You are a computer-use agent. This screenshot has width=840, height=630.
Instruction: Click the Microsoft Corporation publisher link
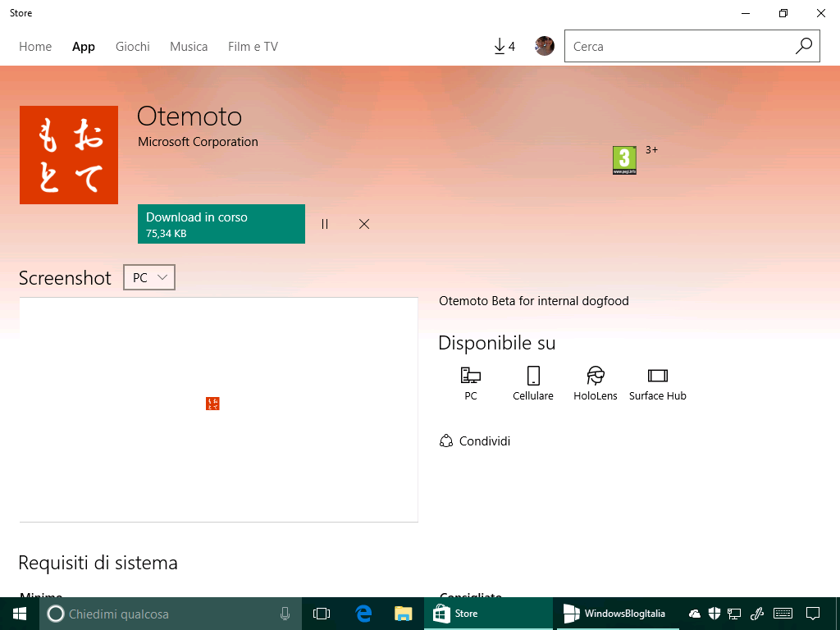coord(198,142)
